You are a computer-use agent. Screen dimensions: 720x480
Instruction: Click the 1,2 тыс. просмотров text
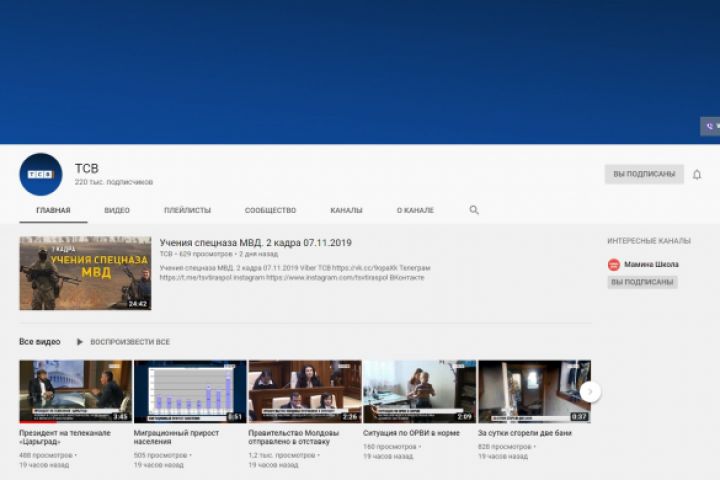pos(281,455)
